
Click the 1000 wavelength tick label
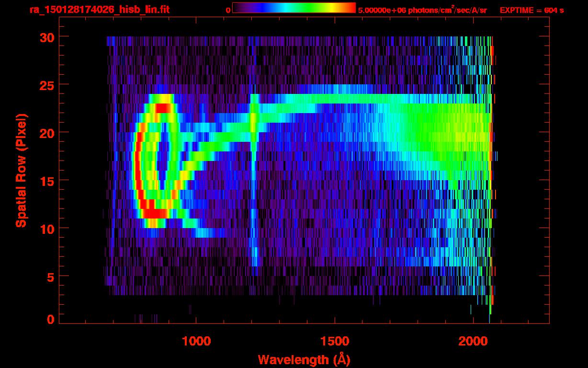coord(196,341)
